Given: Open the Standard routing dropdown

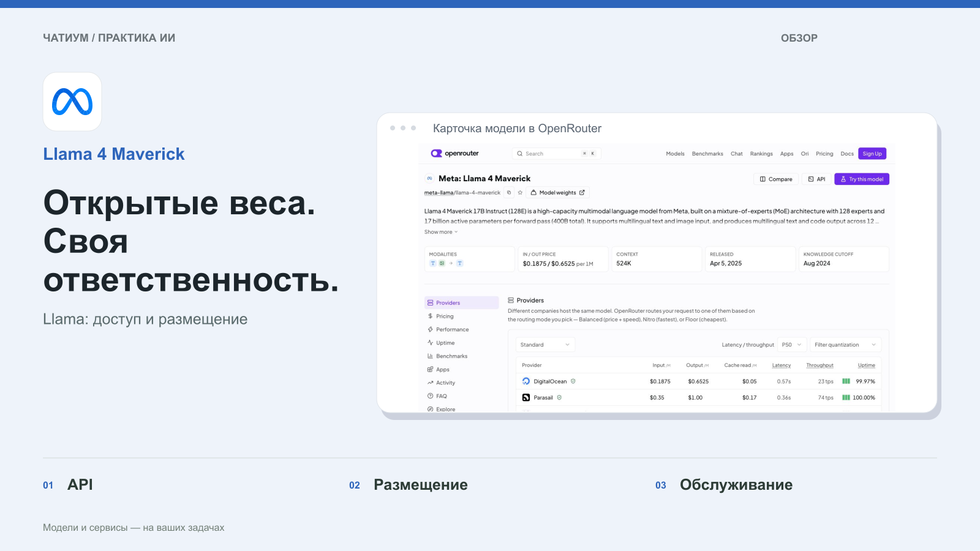Looking at the screenshot, I should point(545,345).
